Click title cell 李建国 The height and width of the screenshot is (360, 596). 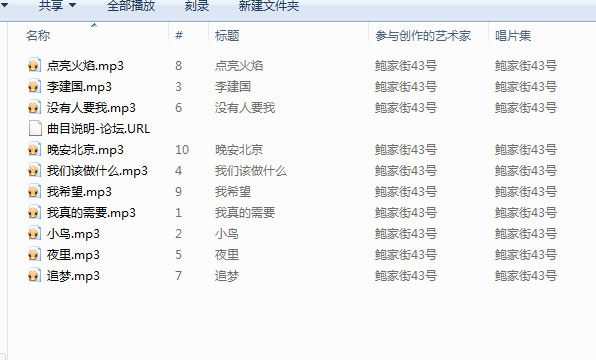tap(233, 87)
